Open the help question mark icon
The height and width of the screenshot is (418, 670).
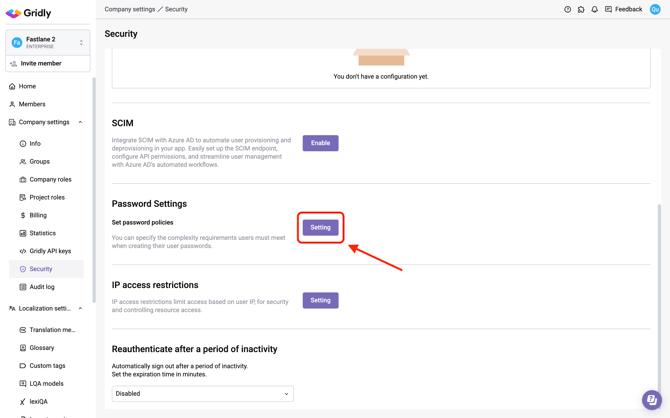(567, 9)
